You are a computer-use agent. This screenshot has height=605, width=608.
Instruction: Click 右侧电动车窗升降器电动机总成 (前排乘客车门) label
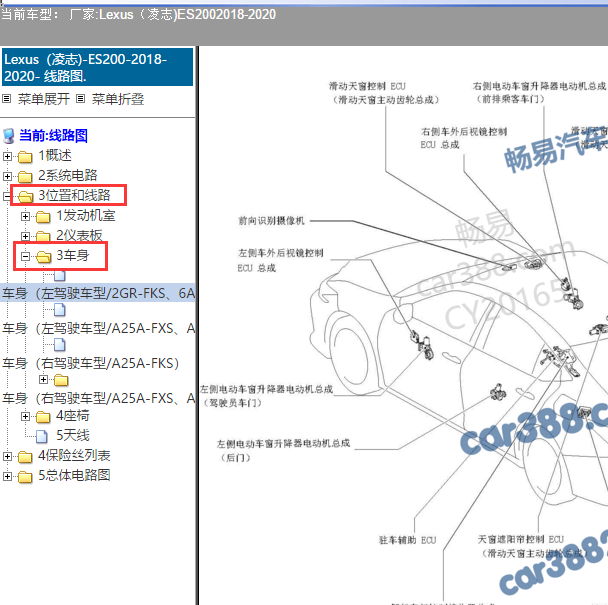[x=539, y=92]
